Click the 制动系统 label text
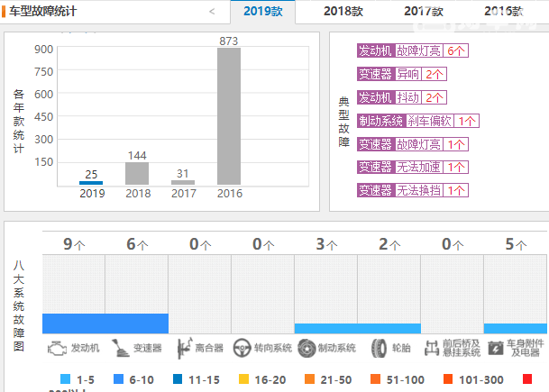549x392 pixels. [x=337, y=348]
